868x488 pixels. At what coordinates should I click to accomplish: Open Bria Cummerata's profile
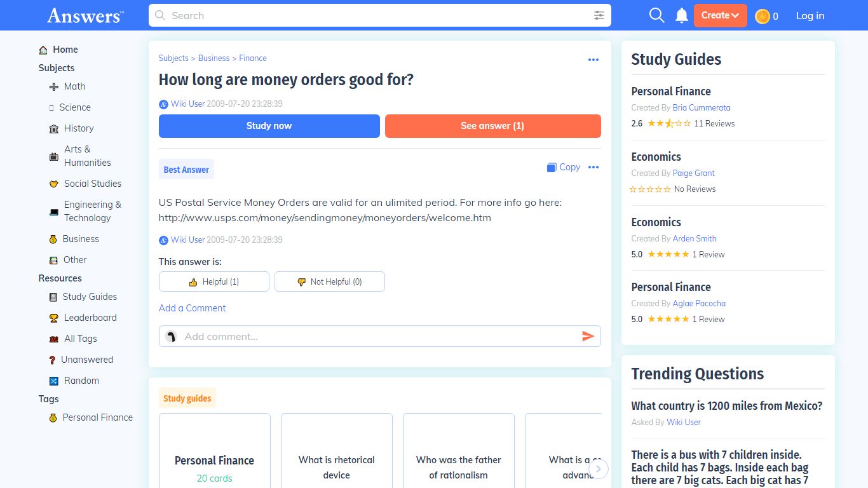pos(702,108)
